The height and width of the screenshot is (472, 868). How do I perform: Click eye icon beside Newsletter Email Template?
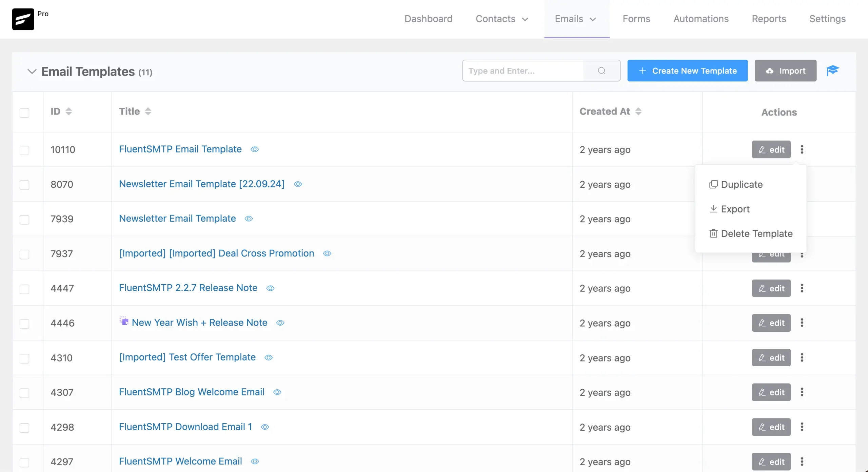(249, 219)
